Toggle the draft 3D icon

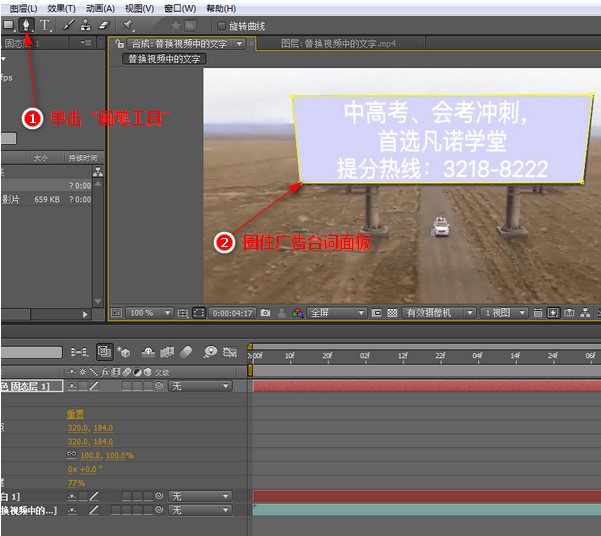pyautogui.click(x=123, y=351)
